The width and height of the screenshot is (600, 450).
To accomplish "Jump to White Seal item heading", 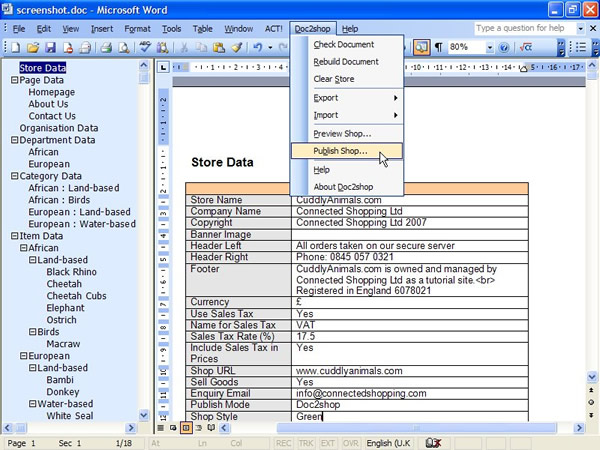I will (70, 416).
